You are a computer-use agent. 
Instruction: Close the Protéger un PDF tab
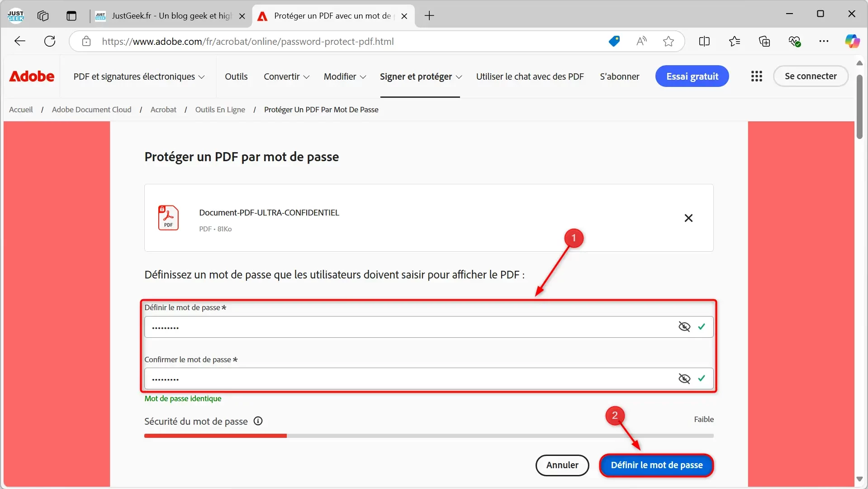[404, 16]
